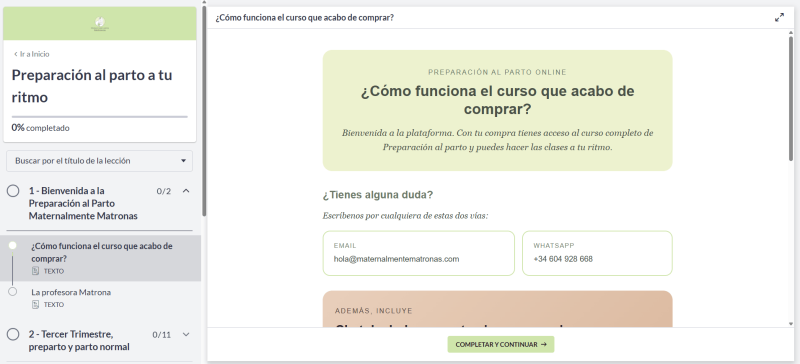Click the '¿Tienes alguna duda?' heading
Viewport: 800px width, 364px height.
pos(378,195)
